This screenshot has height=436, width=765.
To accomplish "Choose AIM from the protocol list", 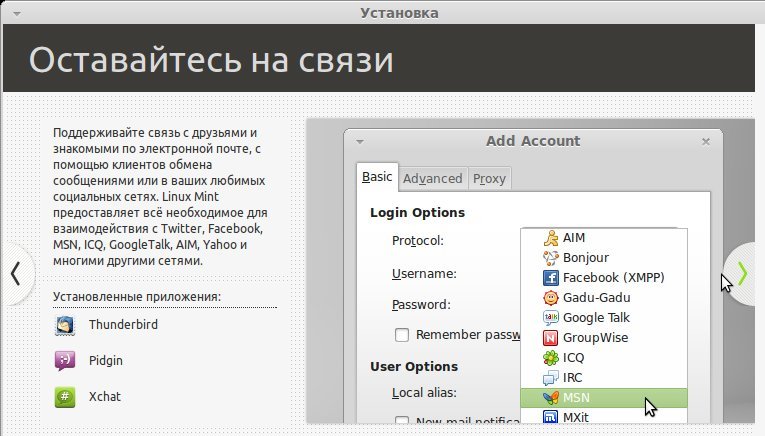I will (604, 238).
